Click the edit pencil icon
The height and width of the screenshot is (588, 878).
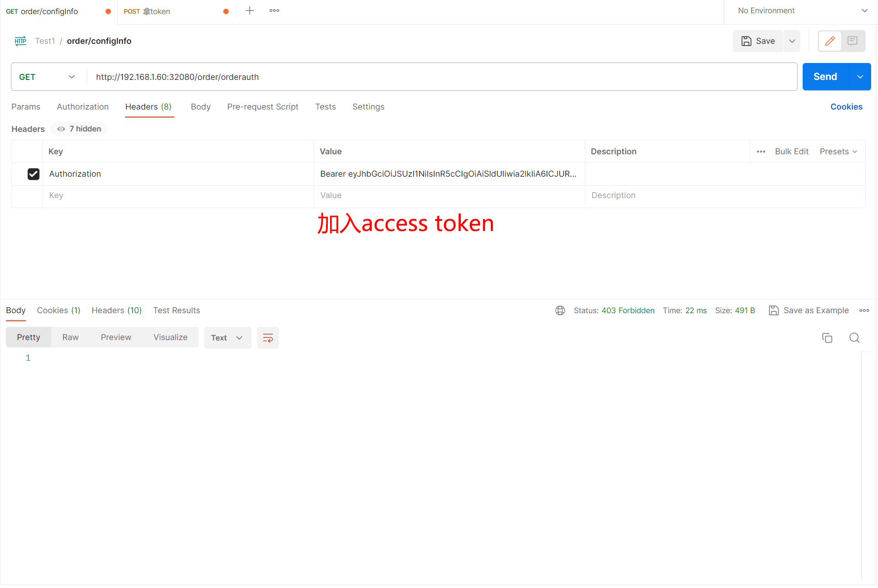tap(830, 41)
